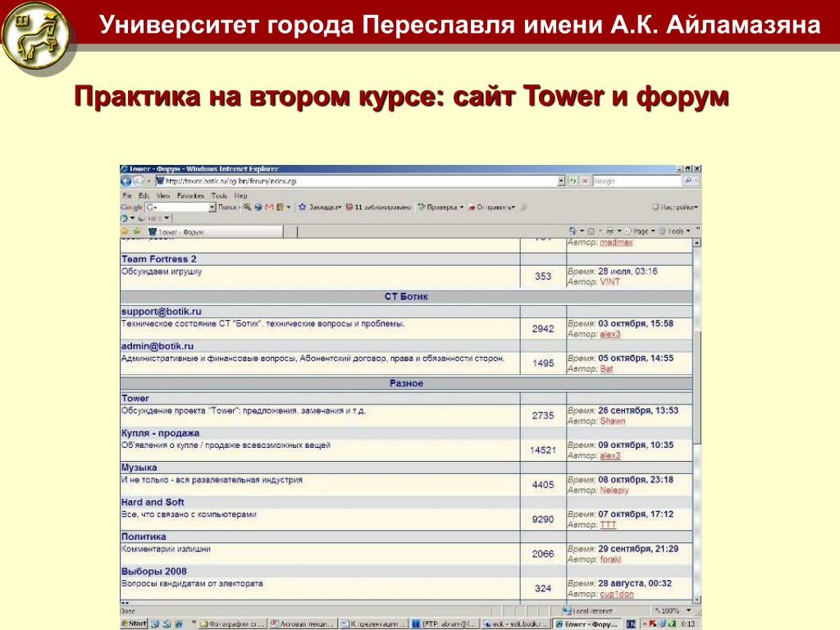Image resolution: width=840 pixels, height=630 pixels.
Task: Open the Политика forum
Action: 144,536
